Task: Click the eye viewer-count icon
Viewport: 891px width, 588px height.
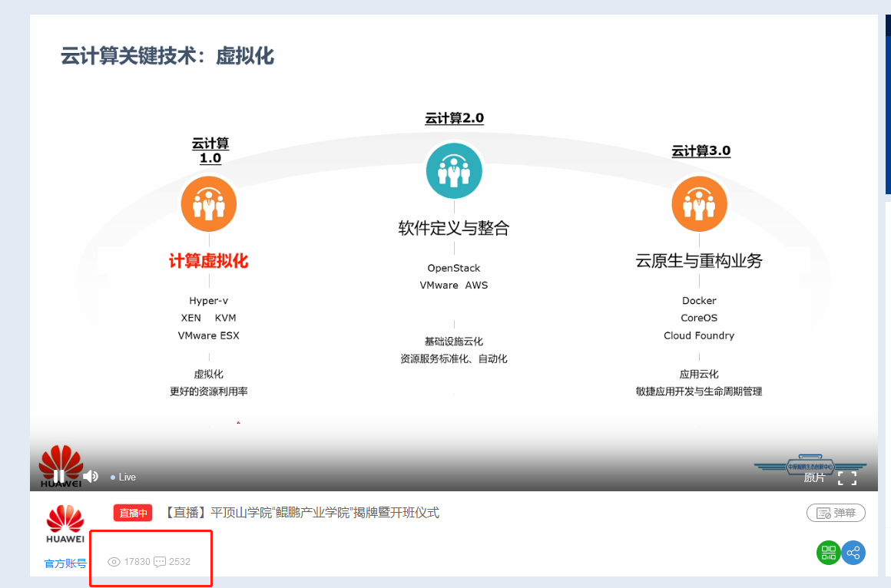Action: [x=114, y=560]
